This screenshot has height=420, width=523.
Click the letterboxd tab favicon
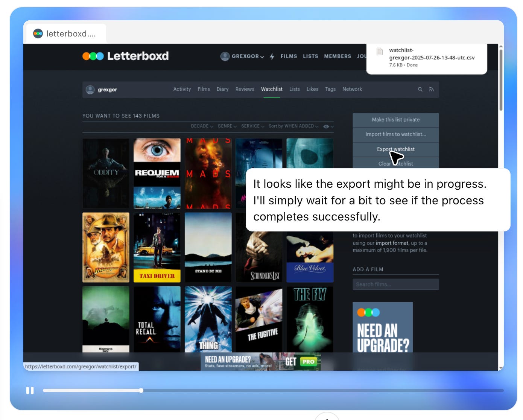38,33
